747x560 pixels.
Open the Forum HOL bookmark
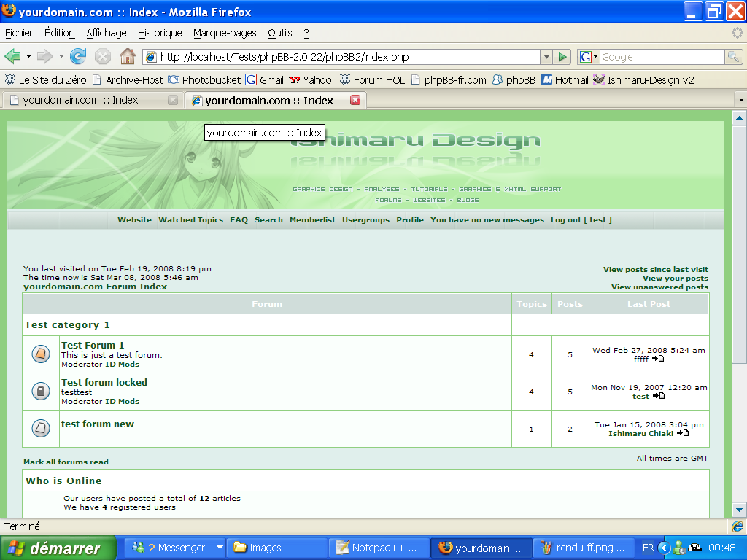click(x=372, y=80)
